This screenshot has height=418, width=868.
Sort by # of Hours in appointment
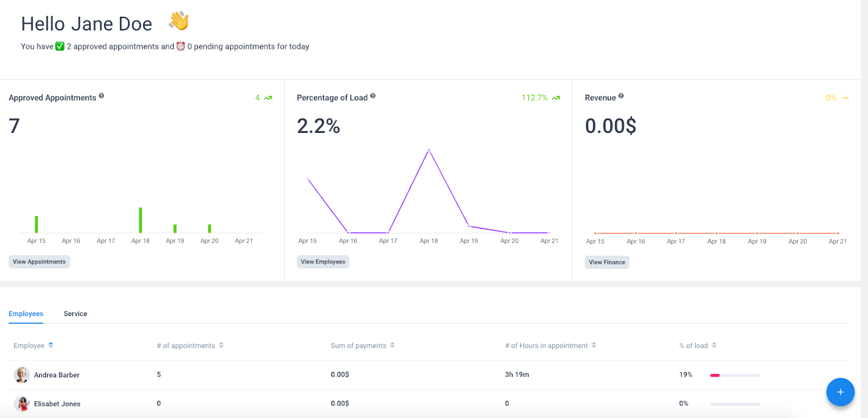tap(594, 345)
